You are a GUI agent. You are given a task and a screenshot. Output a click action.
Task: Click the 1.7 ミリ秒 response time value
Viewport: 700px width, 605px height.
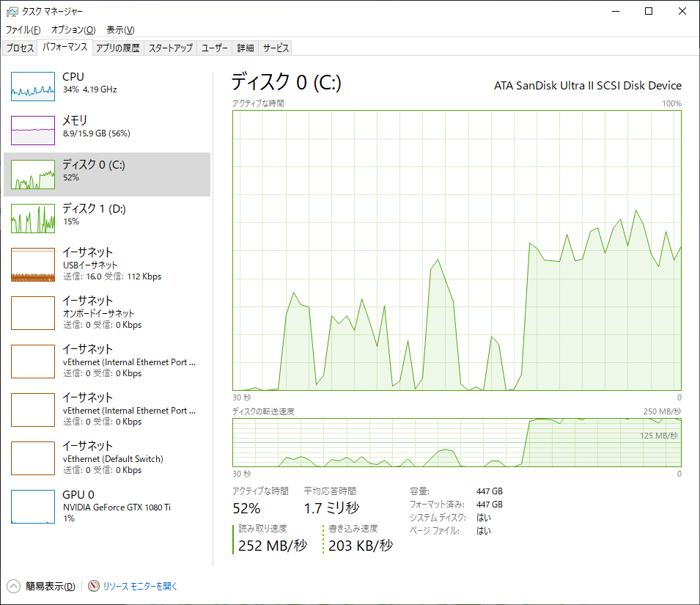pyautogui.click(x=331, y=508)
